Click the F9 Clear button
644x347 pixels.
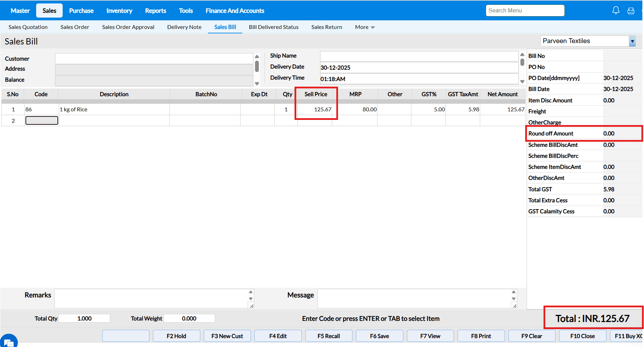pos(531,336)
